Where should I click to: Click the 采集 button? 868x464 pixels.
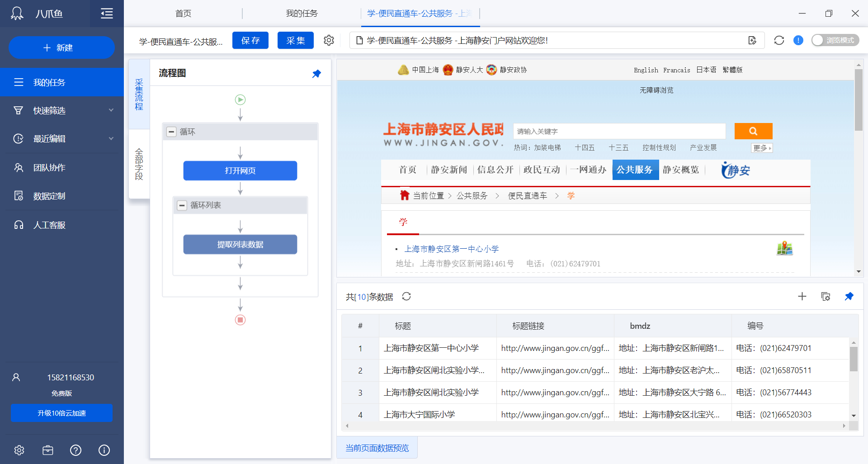point(296,40)
